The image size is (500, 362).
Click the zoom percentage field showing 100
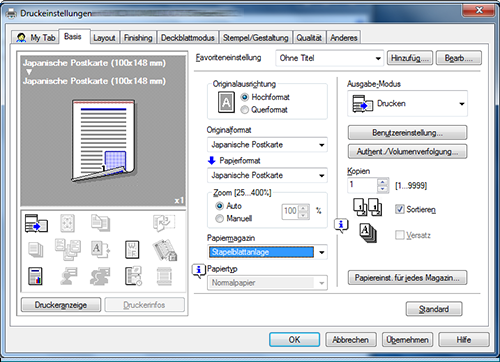tap(290, 211)
